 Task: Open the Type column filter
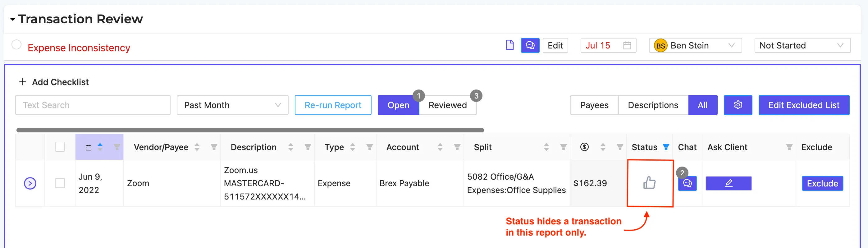[370, 147]
